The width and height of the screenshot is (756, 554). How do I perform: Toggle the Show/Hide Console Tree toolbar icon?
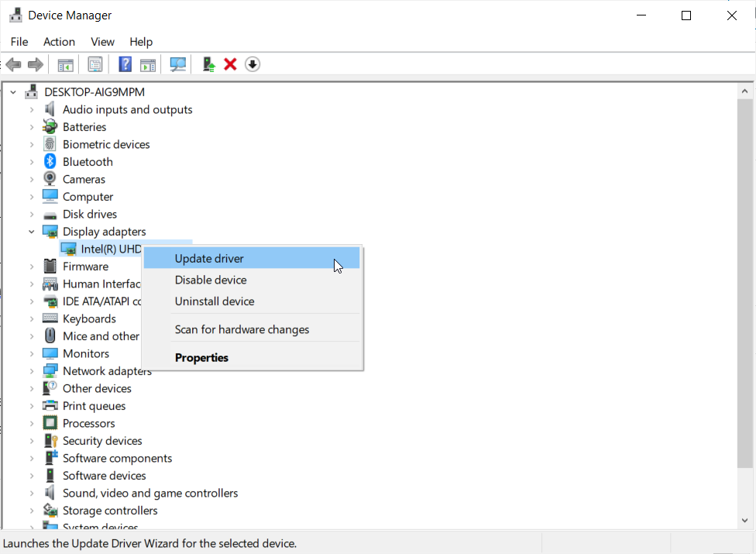[x=65, y=64]
